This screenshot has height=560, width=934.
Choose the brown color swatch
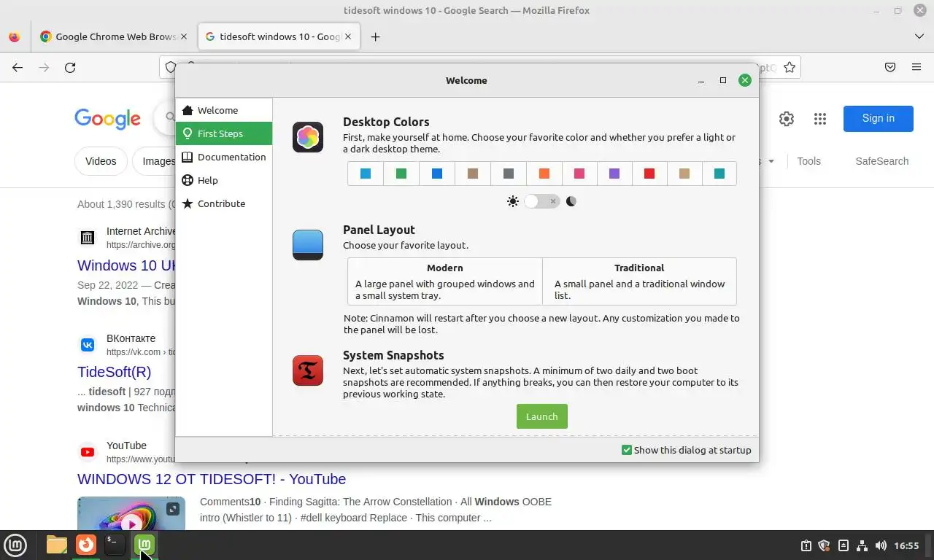click(x=473, y=174)
